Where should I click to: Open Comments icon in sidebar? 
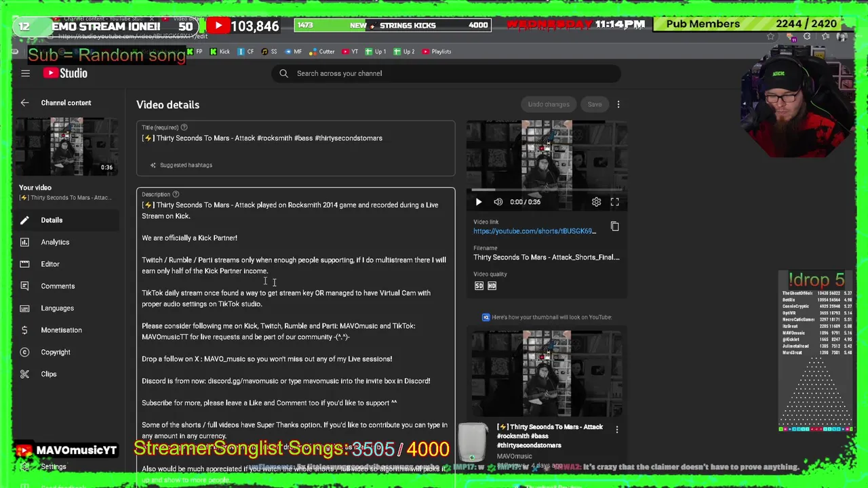[x=24, y=286]
